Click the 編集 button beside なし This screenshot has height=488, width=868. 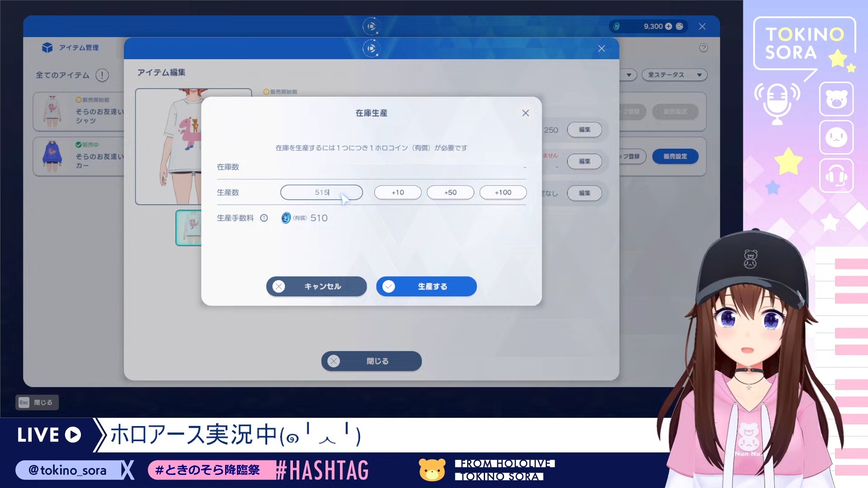585,193
